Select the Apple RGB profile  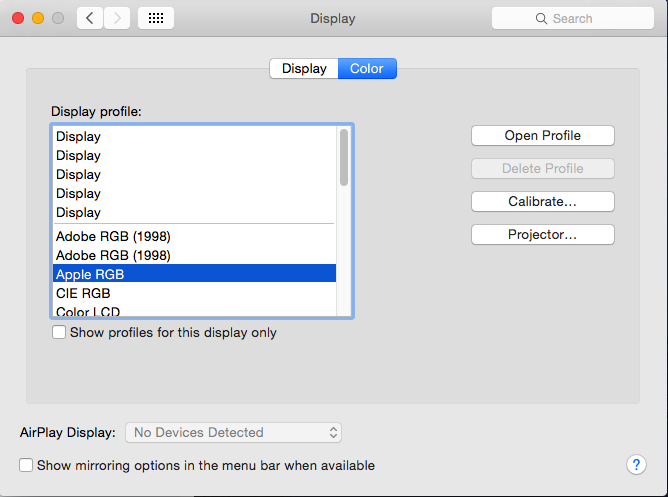pyautogui.click(x=194, y=274)
